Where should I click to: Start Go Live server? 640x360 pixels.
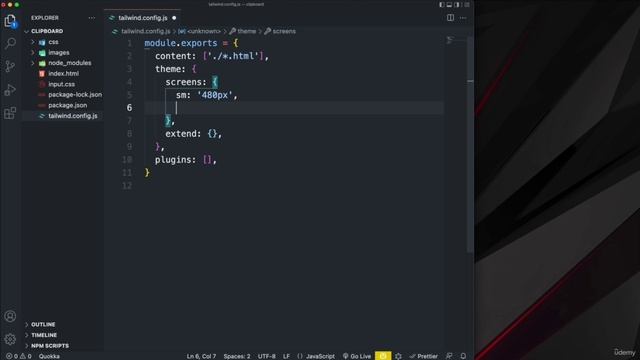click(357, 356)
